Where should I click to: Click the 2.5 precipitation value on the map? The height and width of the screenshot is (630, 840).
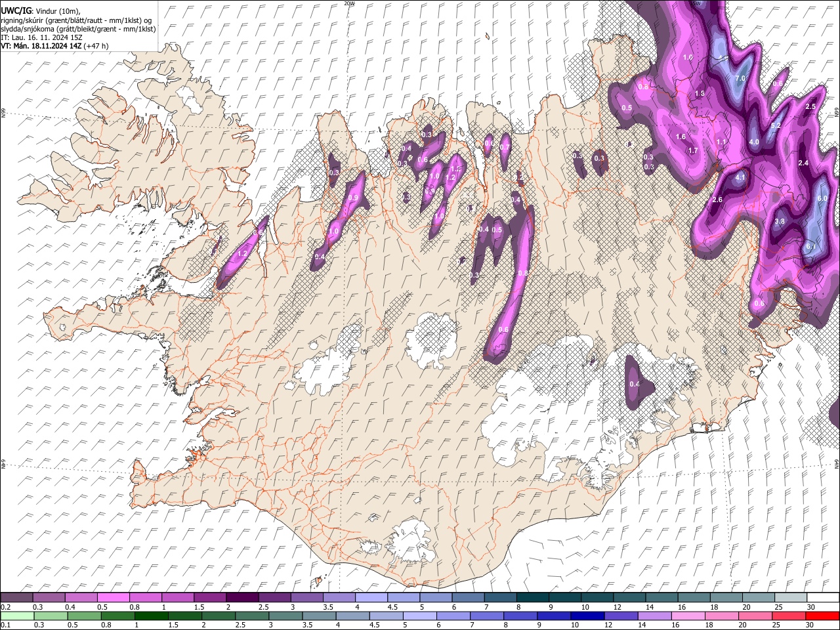click(810, 106)
